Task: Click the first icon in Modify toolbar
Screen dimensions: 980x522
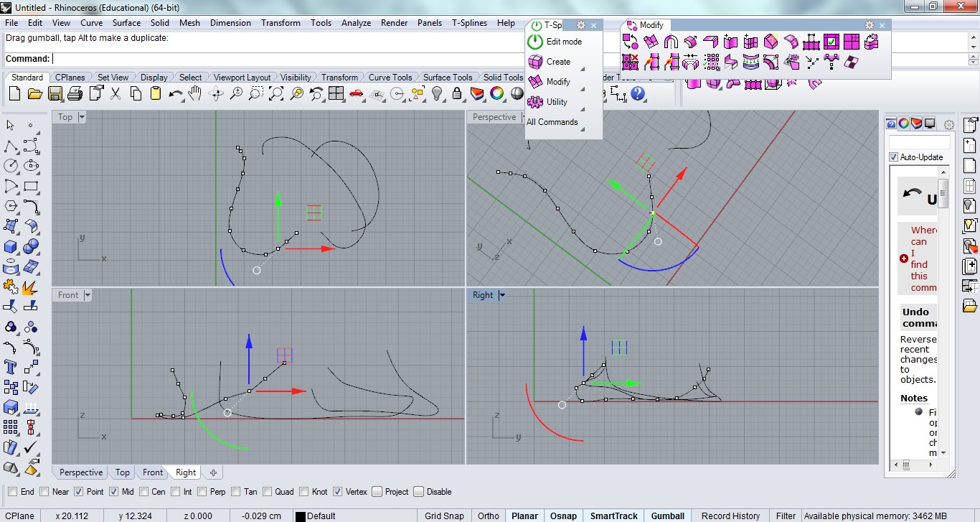Action: (x=631, y=42)
